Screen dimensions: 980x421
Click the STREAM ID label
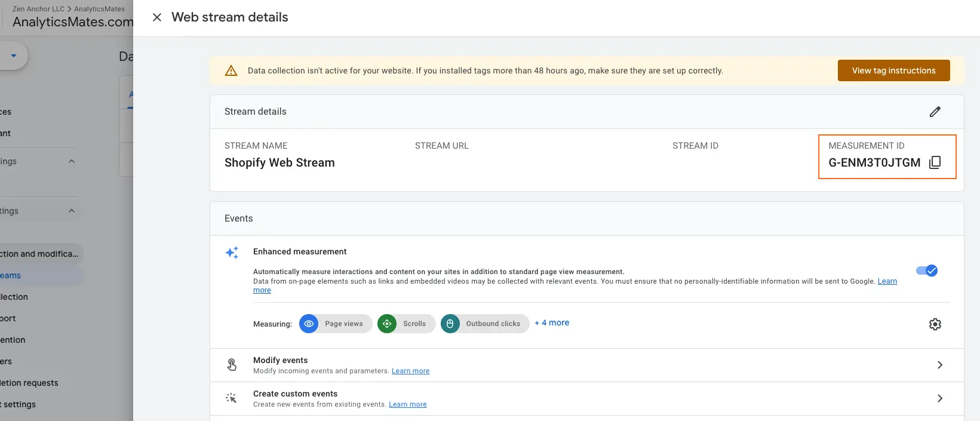point(695,146)
